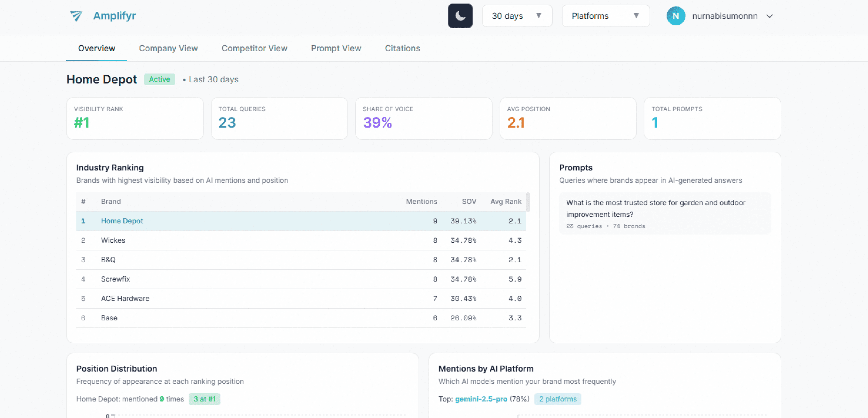Click the Amplifyr brand name link

(x=114, y=16)
